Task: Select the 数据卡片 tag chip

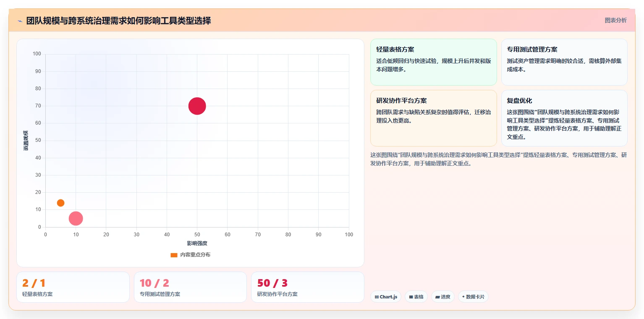Action: pos(473,297)
